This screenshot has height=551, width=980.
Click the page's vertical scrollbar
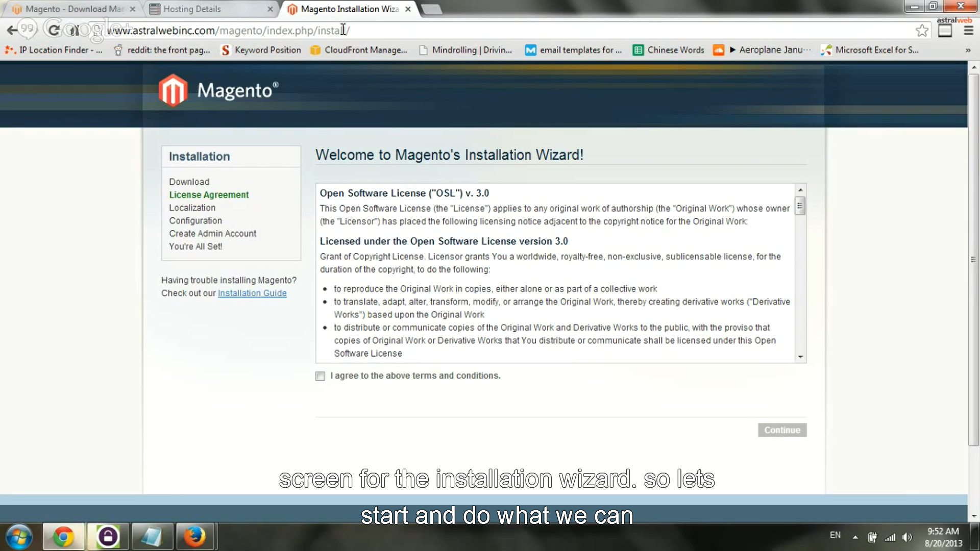click(973, 259)
